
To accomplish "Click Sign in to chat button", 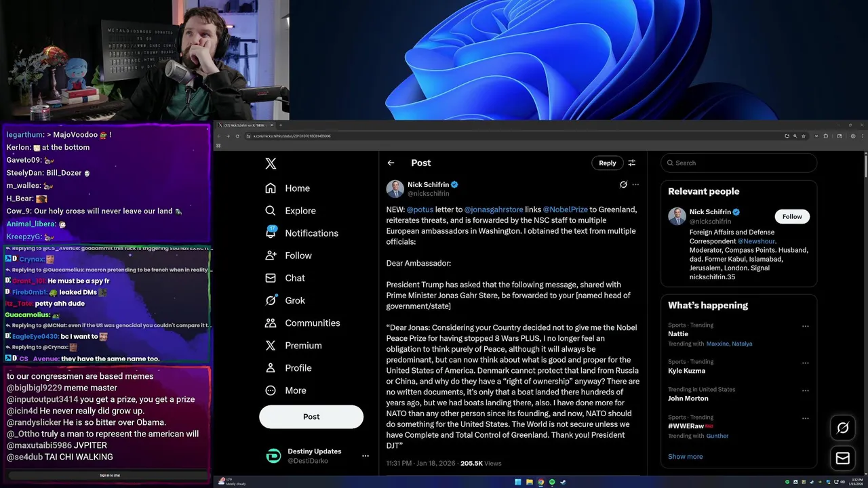I will [110, 475].
